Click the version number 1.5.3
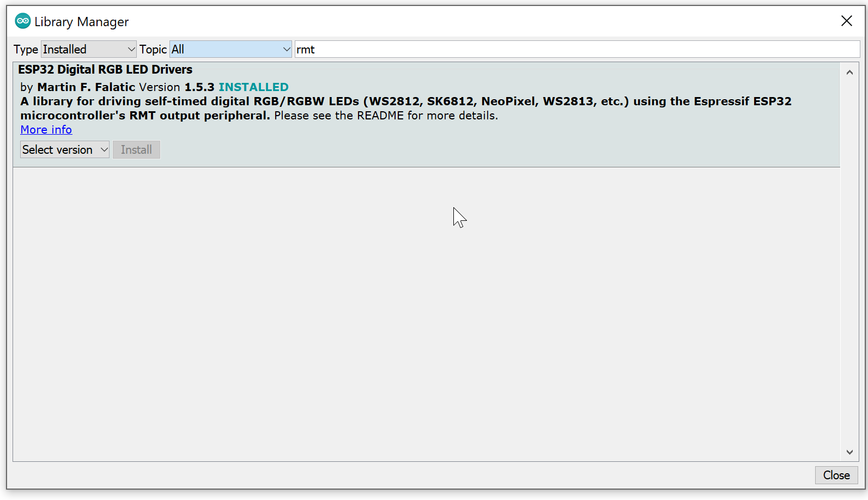The image size is (868, 500). point(199,87)
